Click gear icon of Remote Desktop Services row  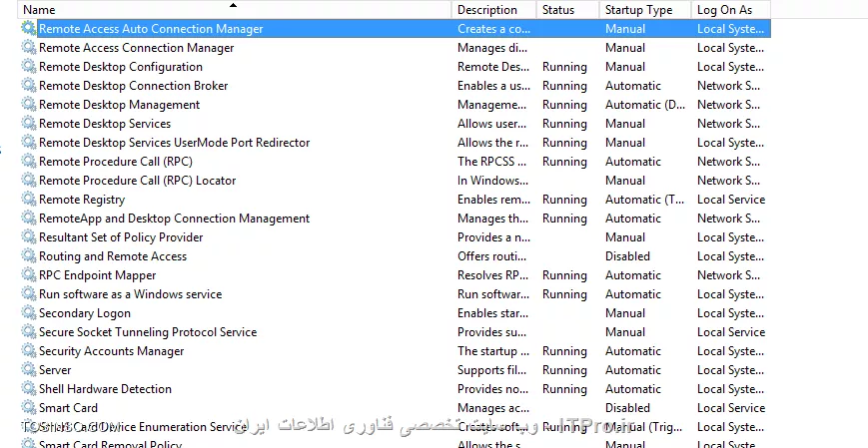click(29, 123)
